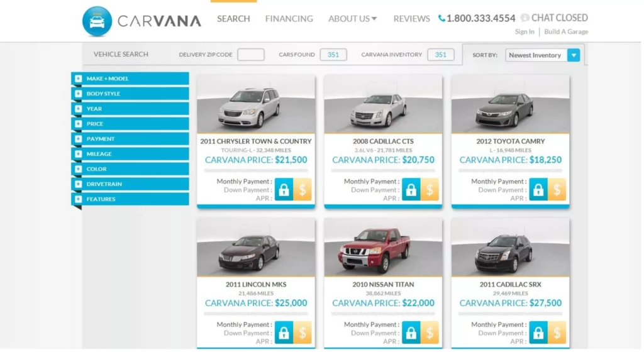Click the 2011 Chrysler Town & Country title
644x362 pixels.
[256, 141]
